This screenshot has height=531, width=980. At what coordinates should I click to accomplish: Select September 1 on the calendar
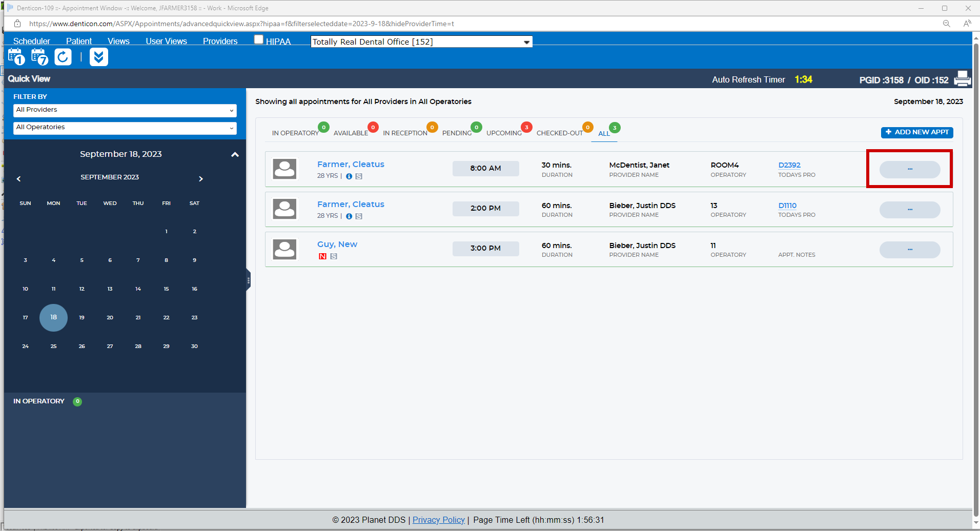tap(166, 232)
